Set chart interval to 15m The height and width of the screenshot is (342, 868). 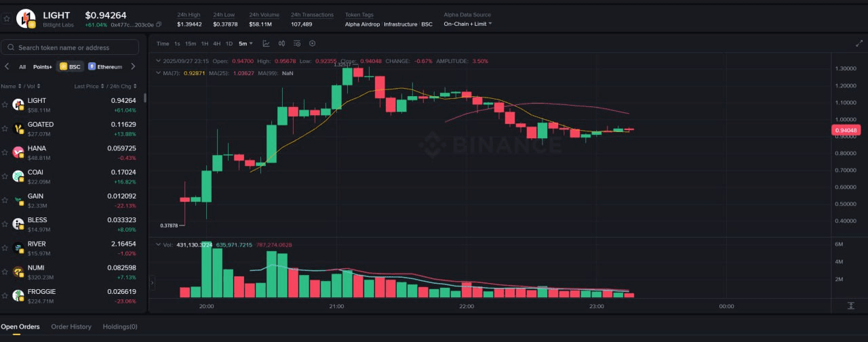191,43
